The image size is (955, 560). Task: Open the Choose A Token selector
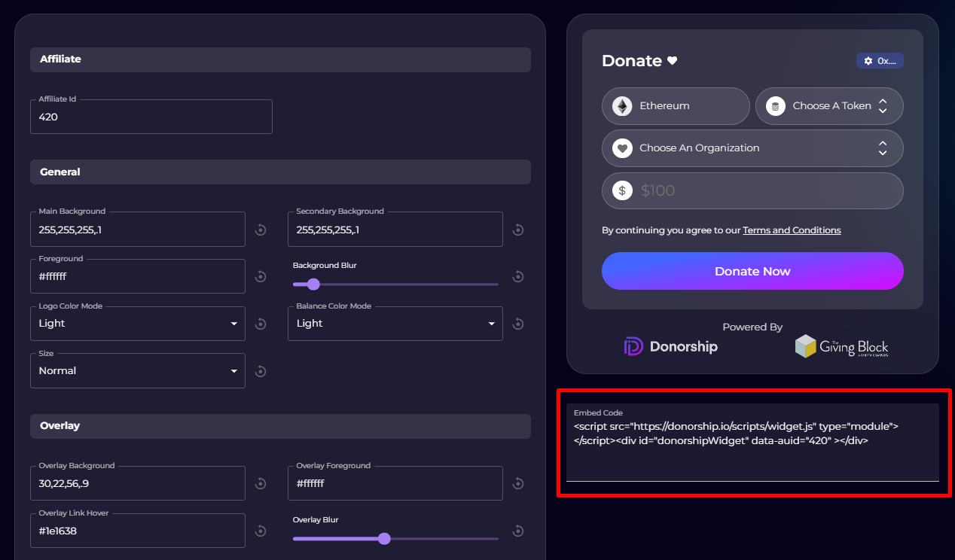(x=829, y=106)
